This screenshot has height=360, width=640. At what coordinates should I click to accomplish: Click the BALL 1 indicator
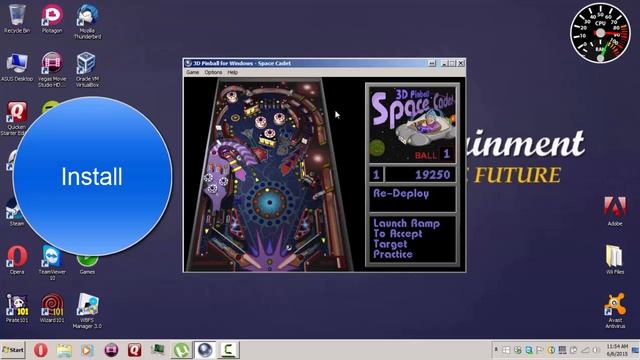coord(433,155)
